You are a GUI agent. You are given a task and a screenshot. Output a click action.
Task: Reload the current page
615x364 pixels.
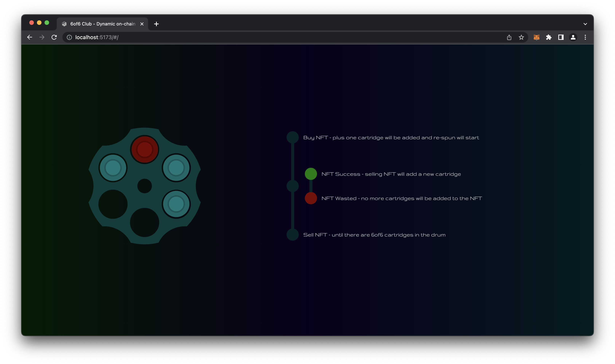54,37
